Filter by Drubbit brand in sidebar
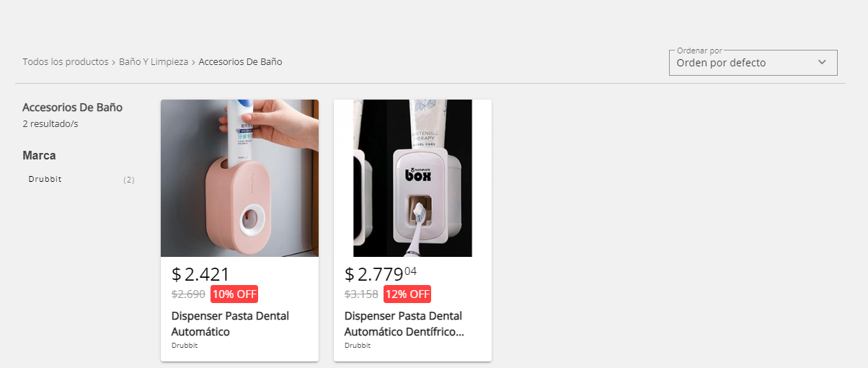The height and width of the screenshot is (368, 868). coord(45,179)
